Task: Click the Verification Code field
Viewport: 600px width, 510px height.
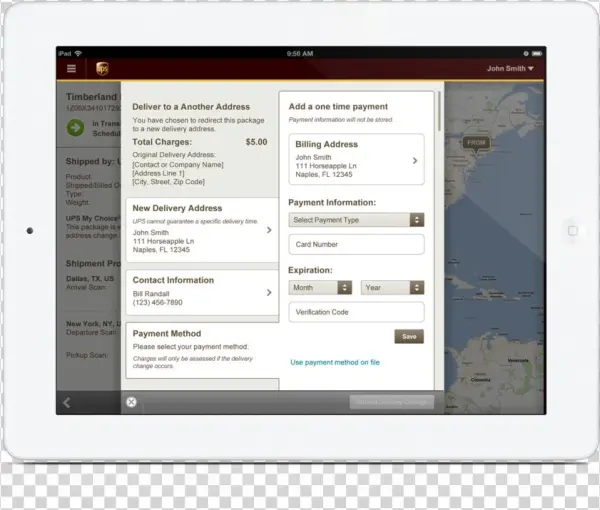Action: click(x=356, y=312)
